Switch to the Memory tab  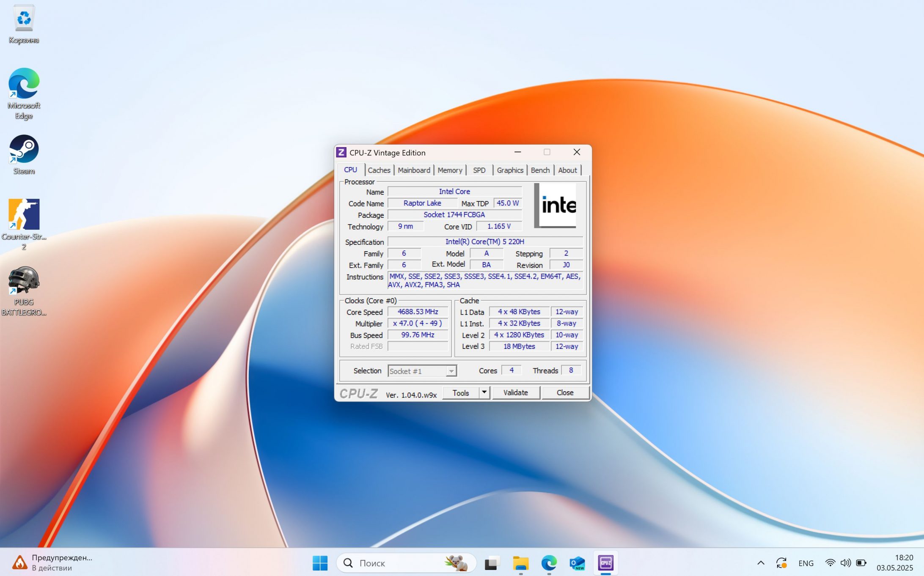coord(450,170)
